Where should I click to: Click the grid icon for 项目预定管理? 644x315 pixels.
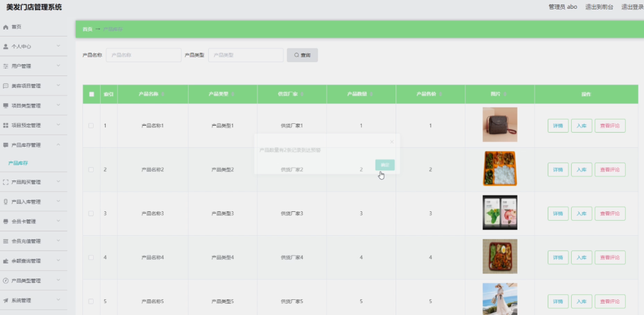[6, 125]
